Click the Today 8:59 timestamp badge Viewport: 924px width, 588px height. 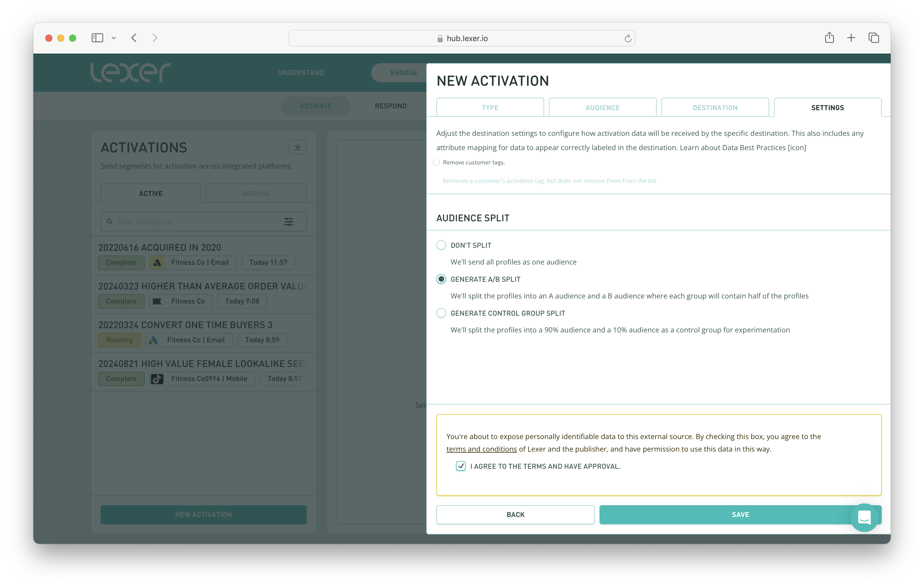click(x=262, y=340)
